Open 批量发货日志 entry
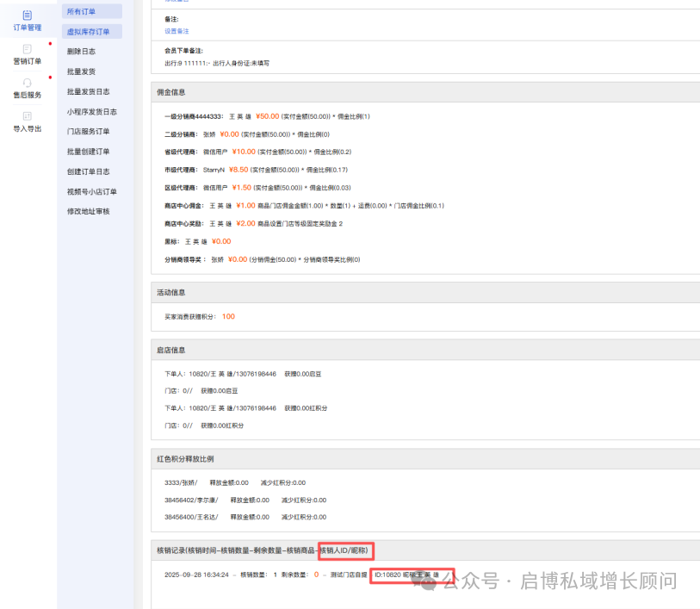 coord(89,91)
